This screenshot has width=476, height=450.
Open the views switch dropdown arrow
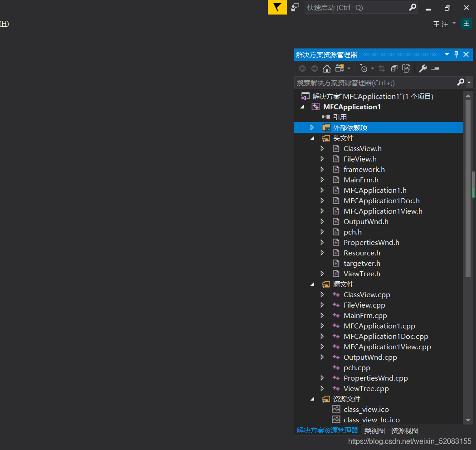click(349, 68)
